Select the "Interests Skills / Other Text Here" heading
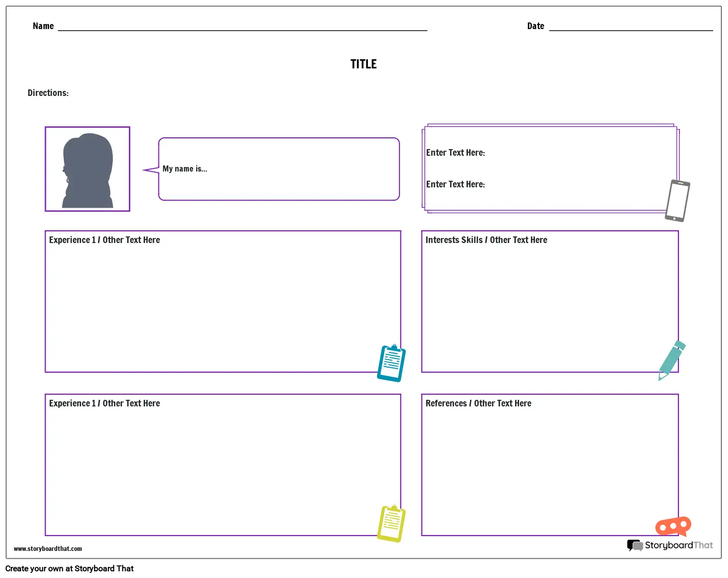728x578 pixels. point(486,240)
